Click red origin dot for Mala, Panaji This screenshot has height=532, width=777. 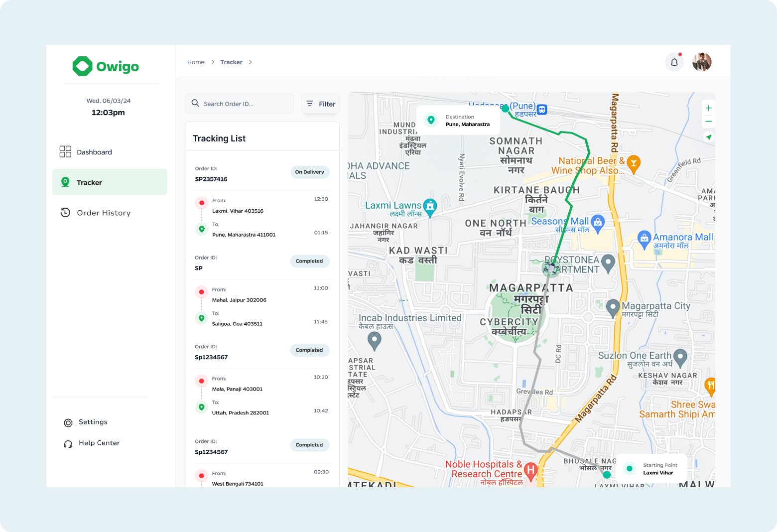pos(202,381)
